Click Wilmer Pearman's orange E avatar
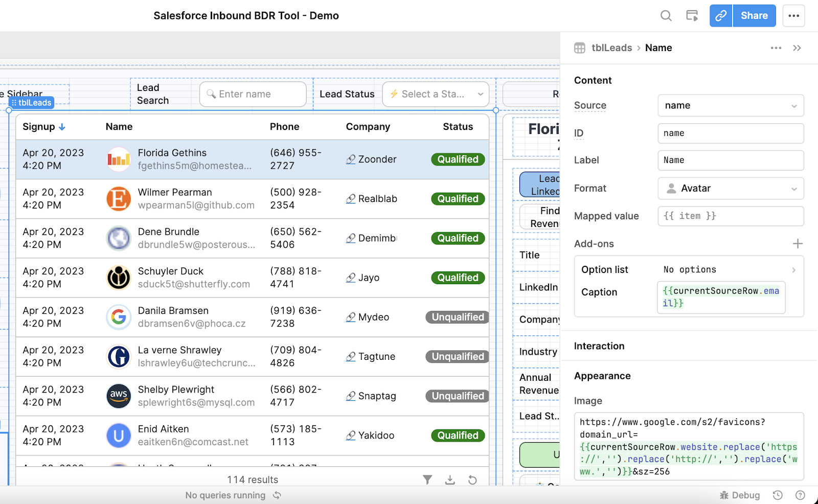This screenshot has width=818, height=504. coord(119,199)
